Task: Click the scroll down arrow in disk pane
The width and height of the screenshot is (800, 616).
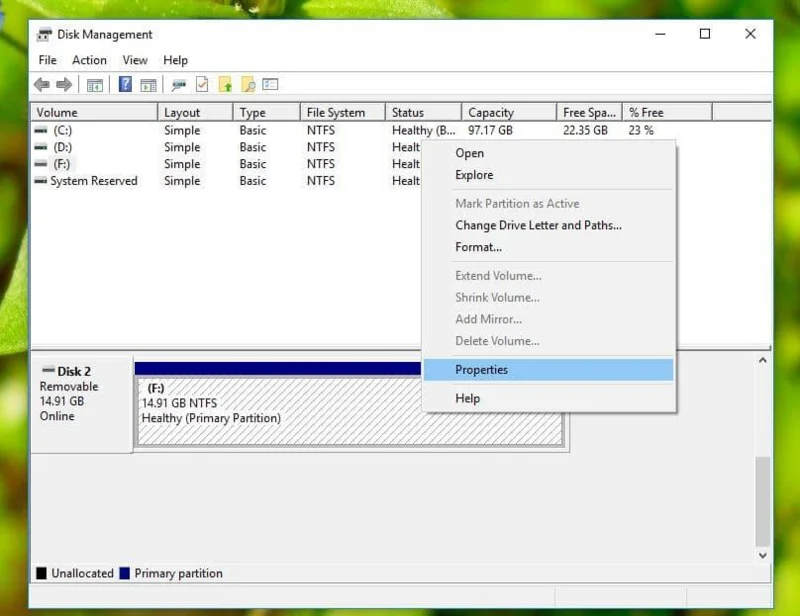Action: click(763, 555)
